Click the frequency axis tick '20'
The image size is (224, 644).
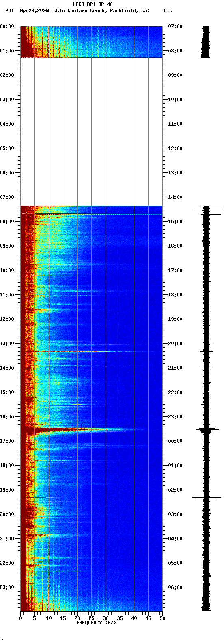click(x=77, y=618)
